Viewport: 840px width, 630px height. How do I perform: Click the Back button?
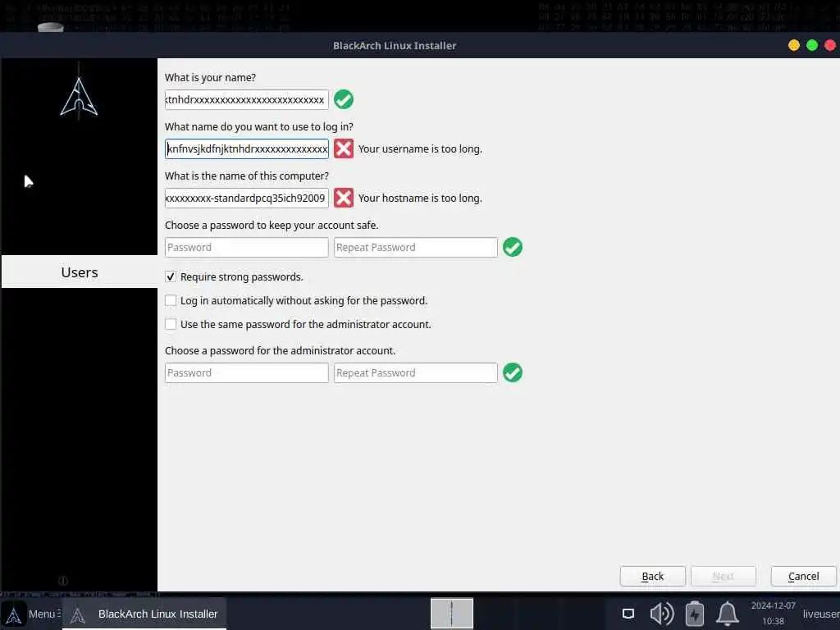(x=652, y=577)
